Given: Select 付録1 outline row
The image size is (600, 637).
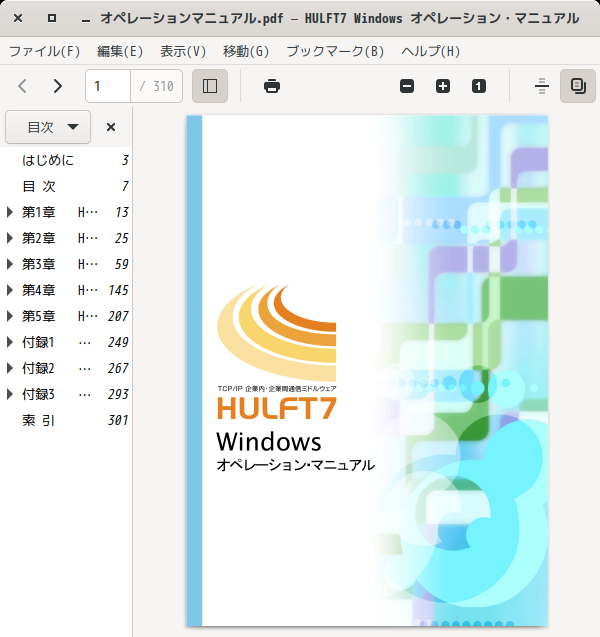Looking at the screenshot, I should tap(66, 342).
